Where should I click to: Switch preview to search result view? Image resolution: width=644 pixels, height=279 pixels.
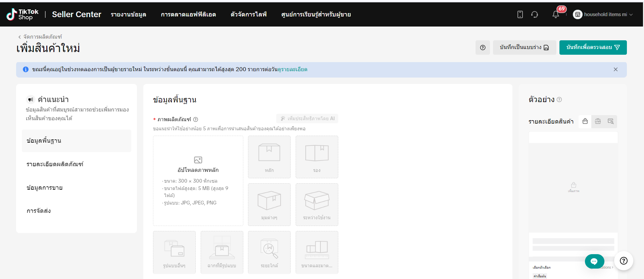[x=610, y=122]
